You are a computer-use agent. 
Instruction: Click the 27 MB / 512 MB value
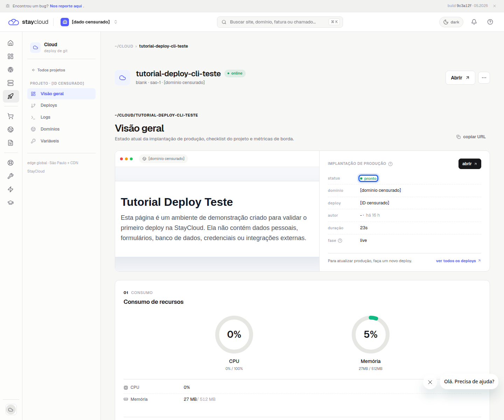[199, 399]
